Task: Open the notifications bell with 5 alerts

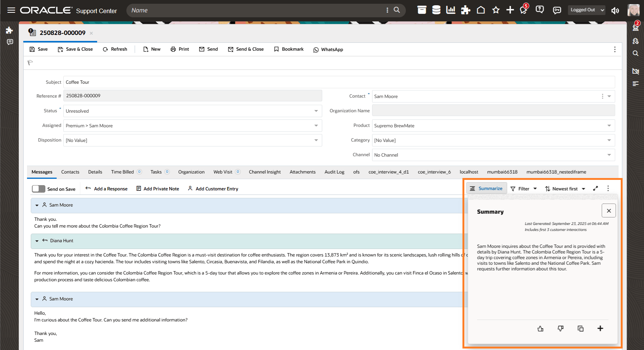Action: [523, 10]
